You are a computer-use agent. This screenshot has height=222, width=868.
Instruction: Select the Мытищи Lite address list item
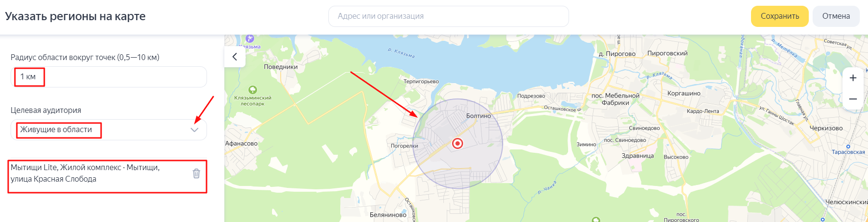click(96, 173)
